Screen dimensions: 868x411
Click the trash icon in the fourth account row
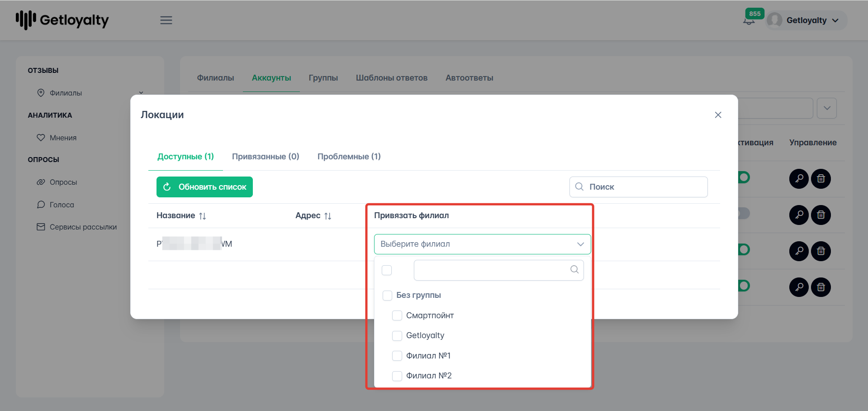[x=821, y=287]
